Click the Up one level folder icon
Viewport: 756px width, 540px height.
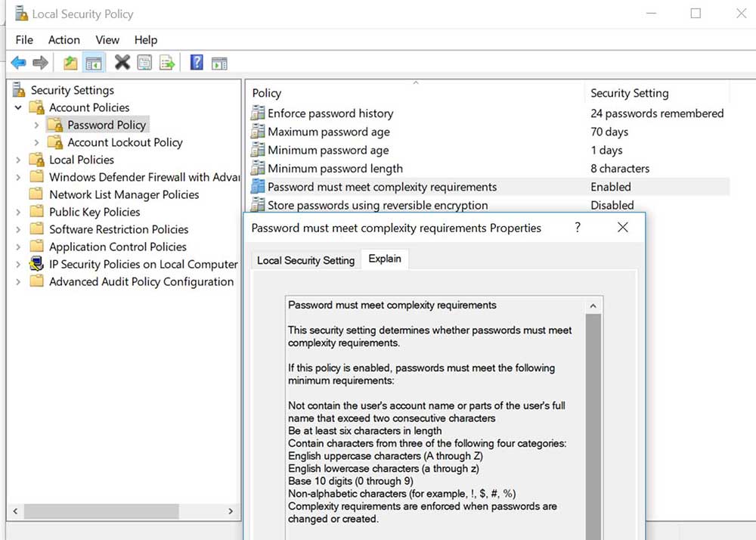pyautogui.click(x=70, y=63)
